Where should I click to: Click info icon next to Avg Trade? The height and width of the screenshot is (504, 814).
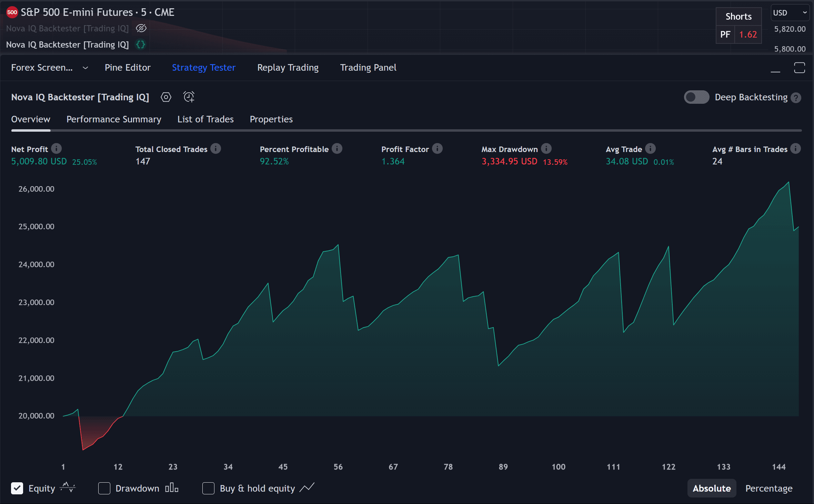[650, 149]
